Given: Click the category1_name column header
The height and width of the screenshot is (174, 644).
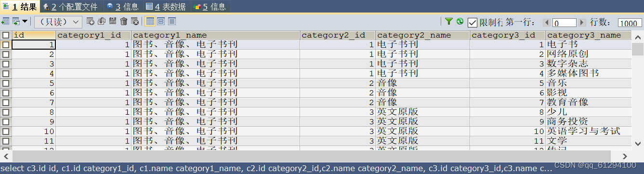Looking at the screenshot, I should point(216,35).
